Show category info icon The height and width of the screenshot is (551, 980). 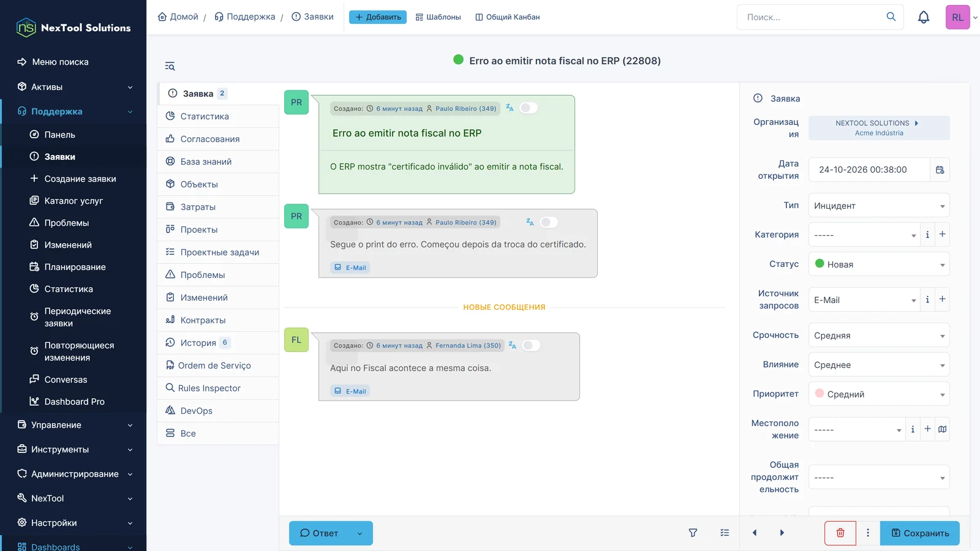927,234
